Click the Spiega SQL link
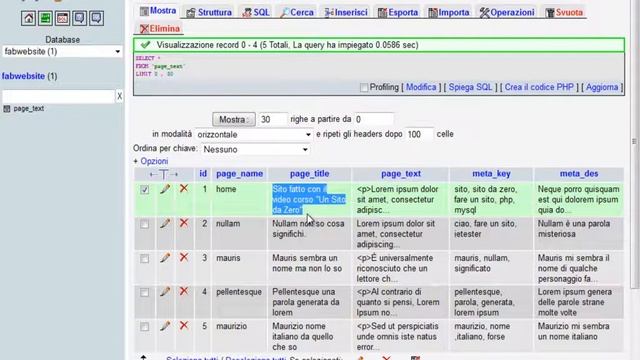This screenshot has width=640, height=360. coord(470,87)
